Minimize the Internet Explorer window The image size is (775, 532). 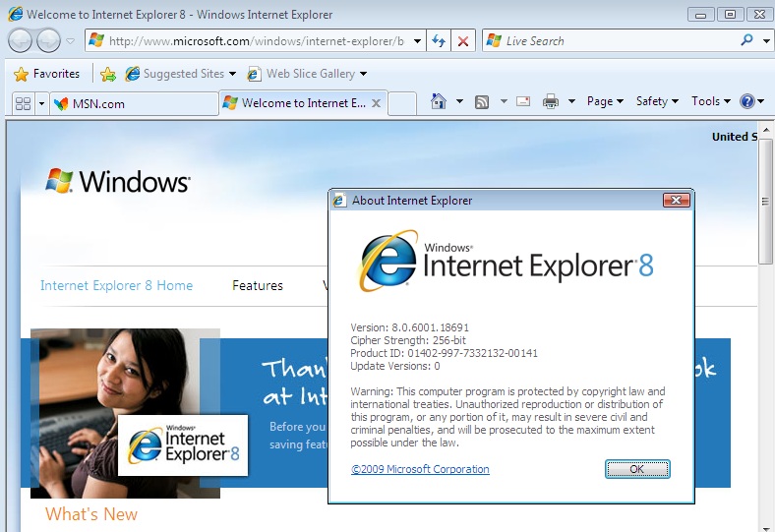tap(701, 15)
